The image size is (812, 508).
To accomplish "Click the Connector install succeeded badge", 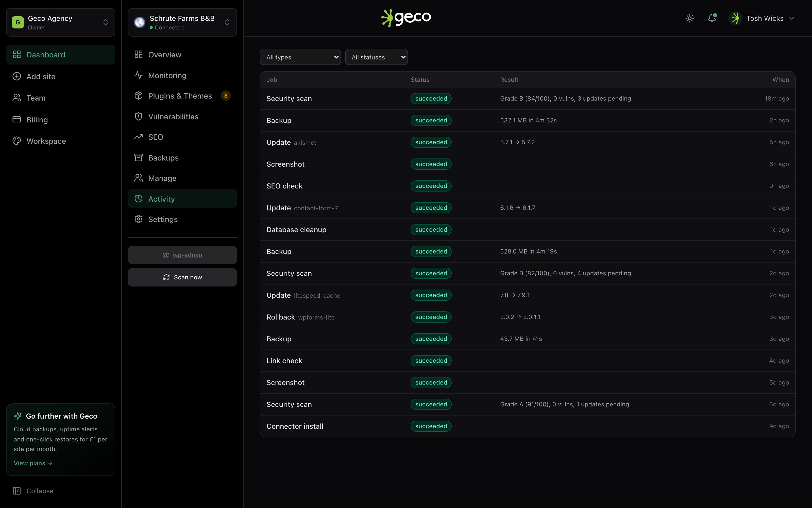I will pyautogui.click(x=431, y=426).
